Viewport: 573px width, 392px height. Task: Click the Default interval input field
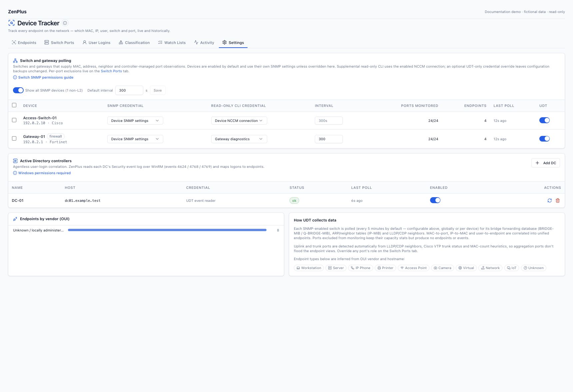(129, 90)
